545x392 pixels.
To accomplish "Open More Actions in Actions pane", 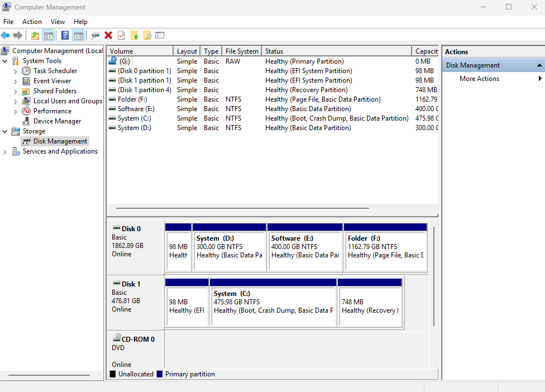I will 479,79.
